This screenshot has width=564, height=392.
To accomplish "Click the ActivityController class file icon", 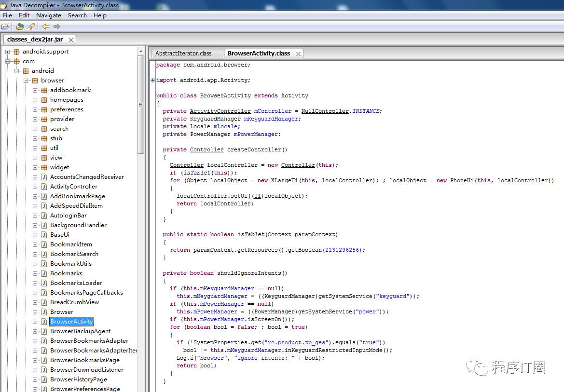I will (44, 187).
